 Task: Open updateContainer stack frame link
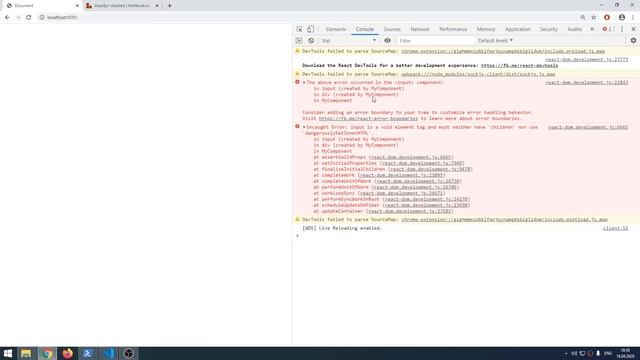click(x=410, y=211)
